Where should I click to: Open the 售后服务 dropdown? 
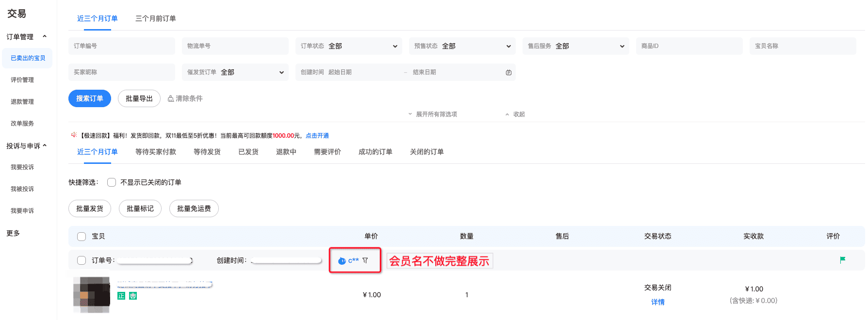point(575,46)
